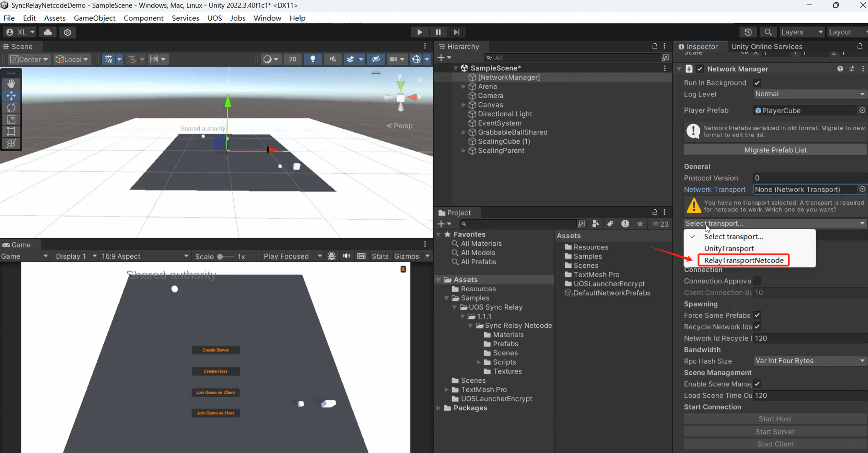Click the Undo History icon

tap(748, 32)
